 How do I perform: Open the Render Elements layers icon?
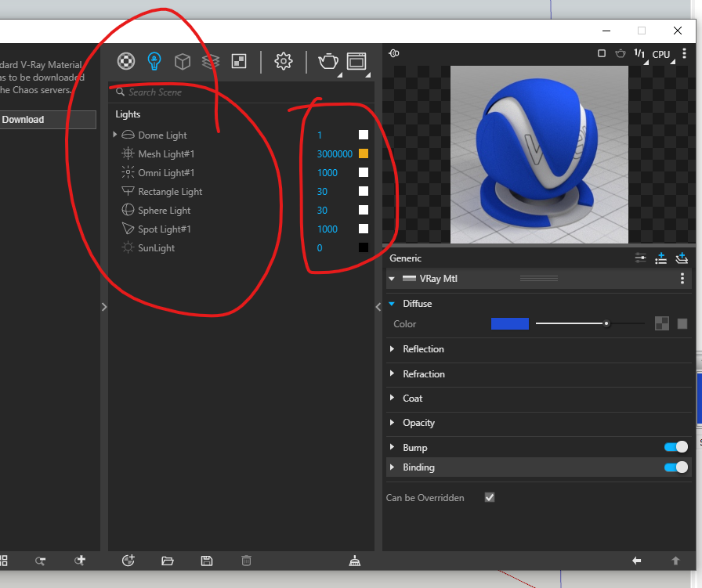click(211, 61)
